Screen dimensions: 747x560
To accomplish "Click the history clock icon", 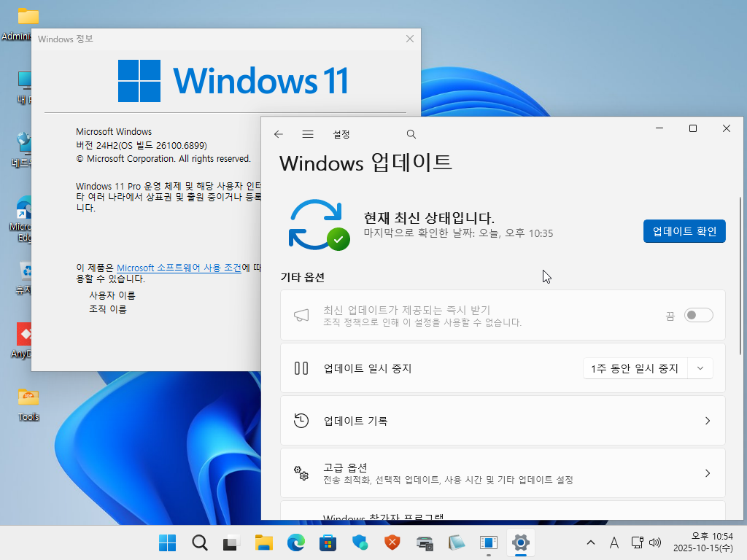I will 301,421.
